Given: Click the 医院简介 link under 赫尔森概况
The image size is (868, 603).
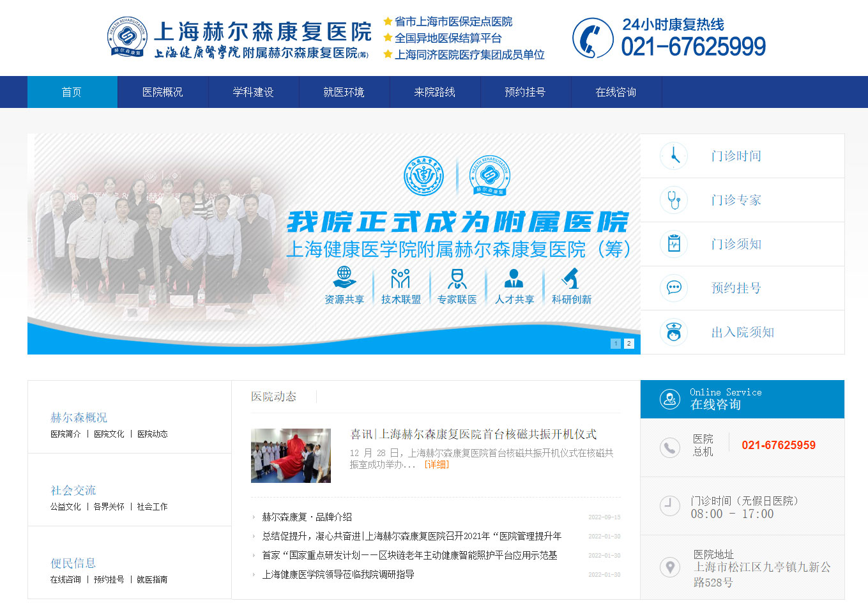Looking at the screenshot, I should [65, 434].
